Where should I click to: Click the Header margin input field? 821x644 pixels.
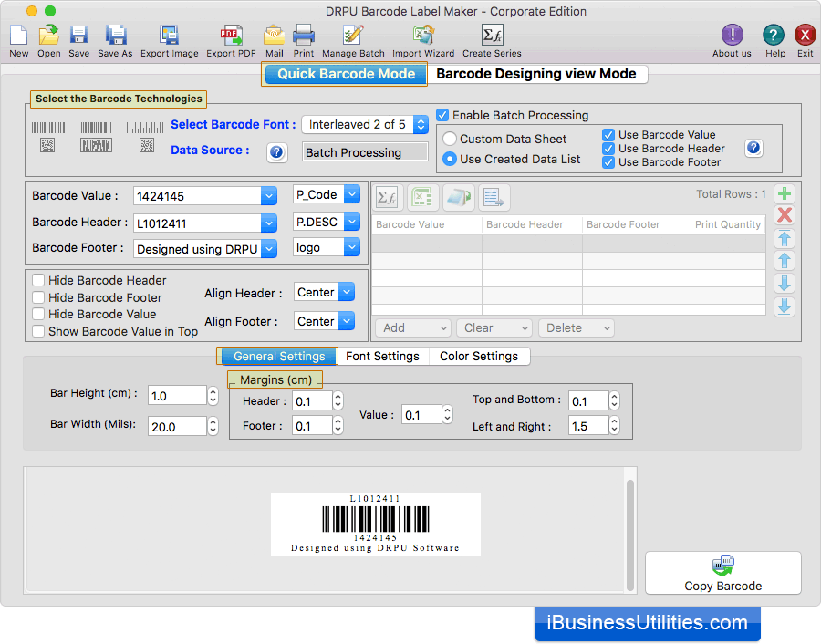tap(312, 401)
